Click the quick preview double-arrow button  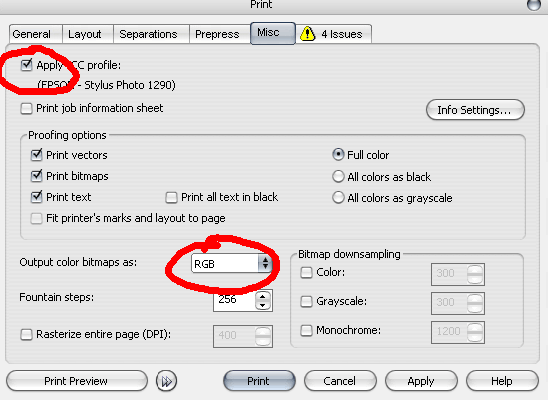coord(166,381)
